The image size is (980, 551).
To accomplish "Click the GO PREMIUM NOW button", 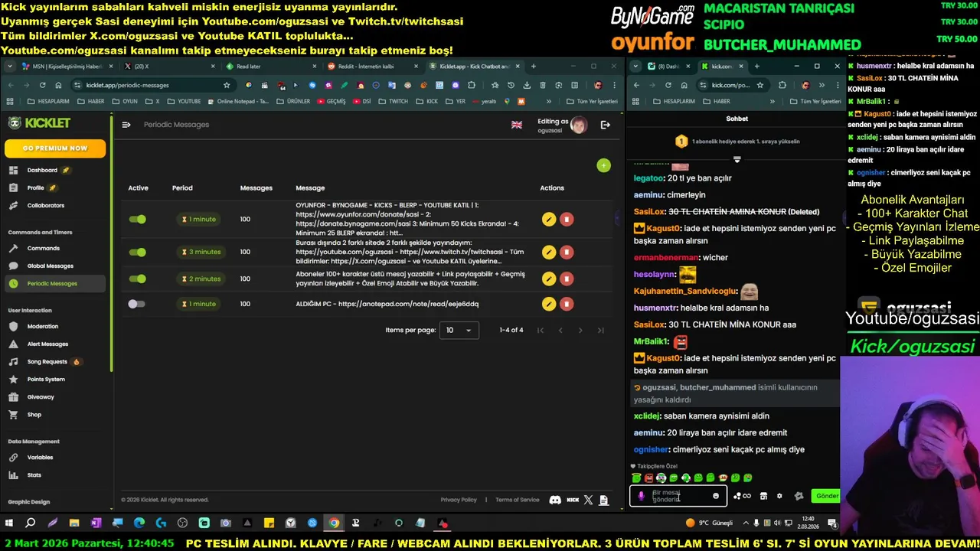I will (x=55, y=148).
